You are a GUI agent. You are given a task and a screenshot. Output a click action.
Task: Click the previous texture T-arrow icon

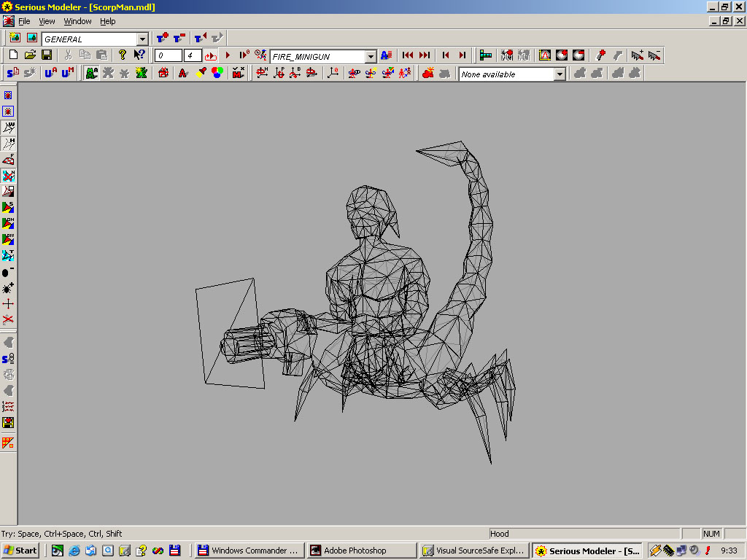[201, 38]
